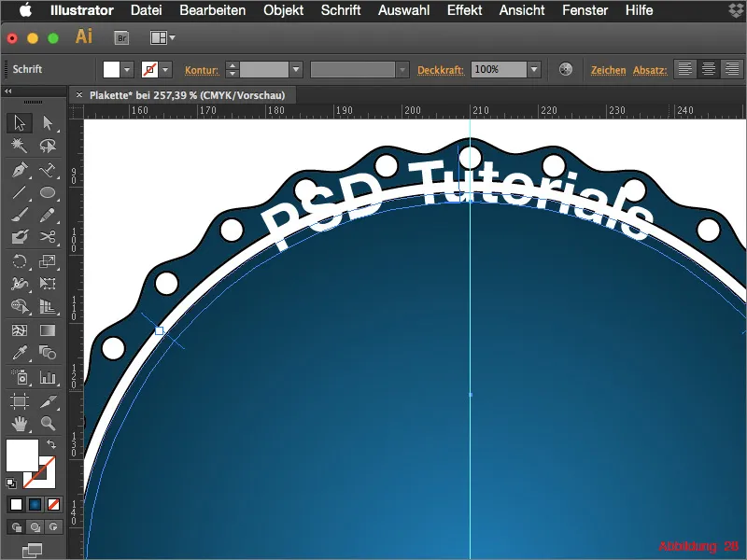The width and height of the screenshot is (747, 560).
Task: Open stroke color dropdown in control bar
Action: coord(165,69)
